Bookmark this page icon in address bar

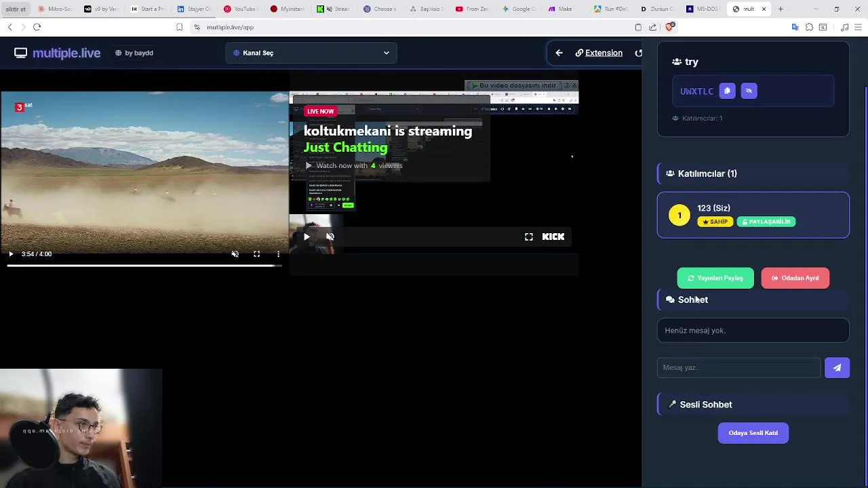pos(179,27)
